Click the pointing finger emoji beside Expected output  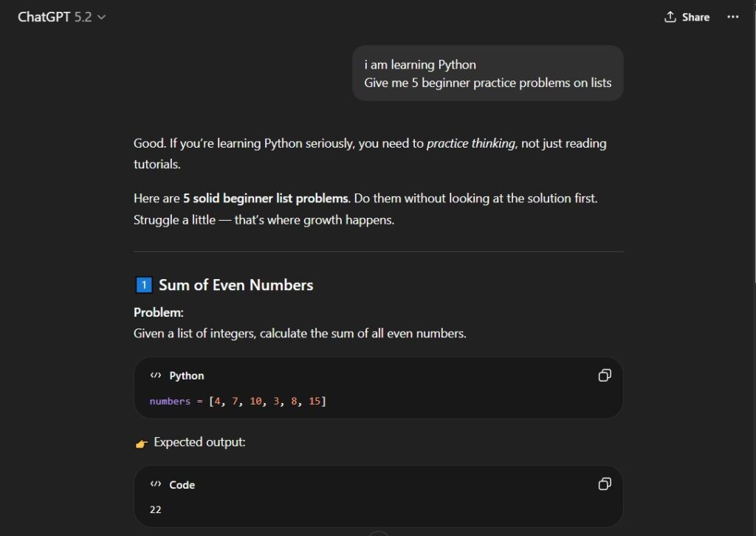coord(140,441)
